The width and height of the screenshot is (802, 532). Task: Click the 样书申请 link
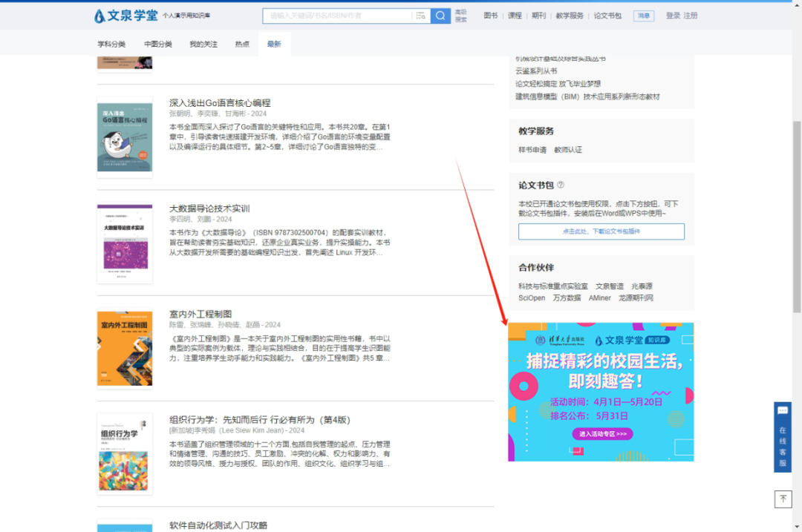(x=532, y=150)
